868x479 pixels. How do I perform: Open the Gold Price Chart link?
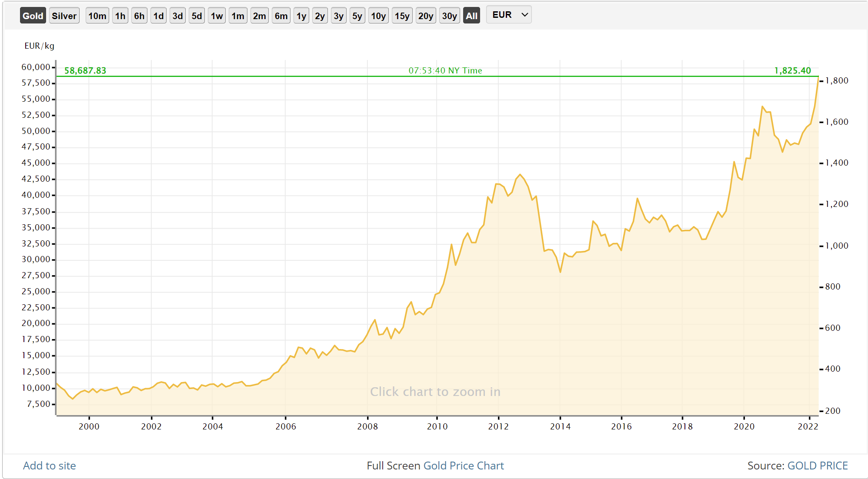click(x=463, y=466)
